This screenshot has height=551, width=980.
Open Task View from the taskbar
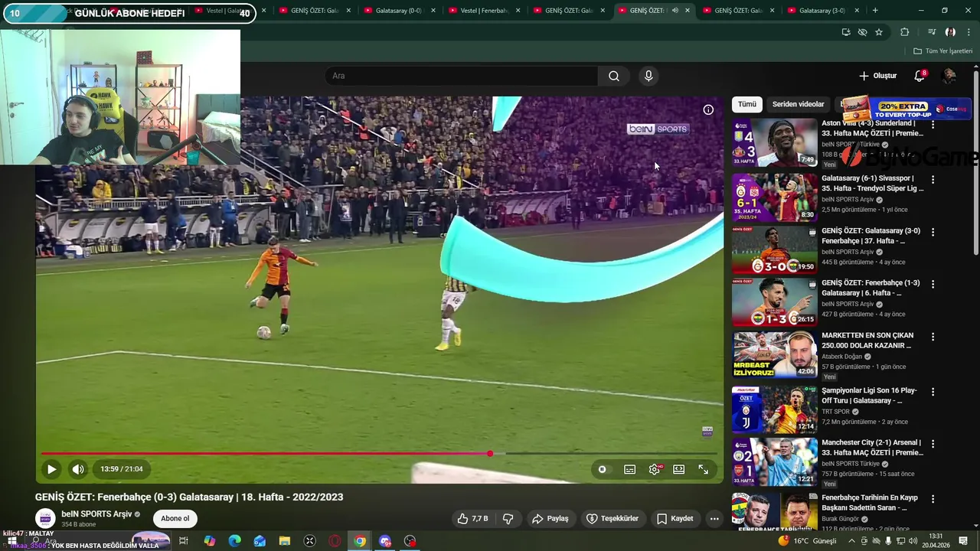pos(184,541)
